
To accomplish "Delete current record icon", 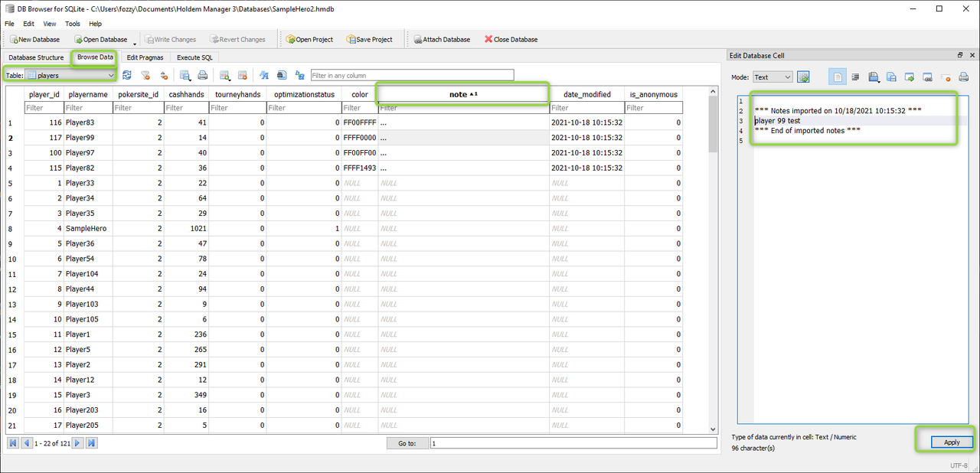I will [x=242, y=75].
